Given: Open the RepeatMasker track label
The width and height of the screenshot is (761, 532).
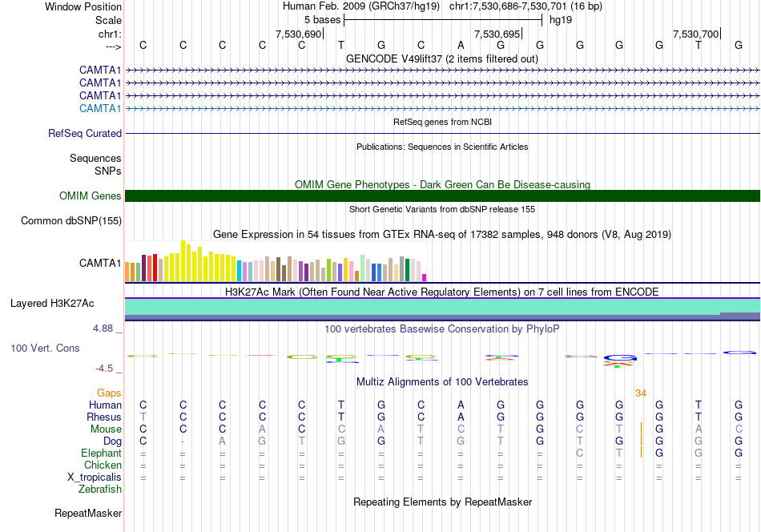Looking at the screenshot, I should click(x=88, y=513).
